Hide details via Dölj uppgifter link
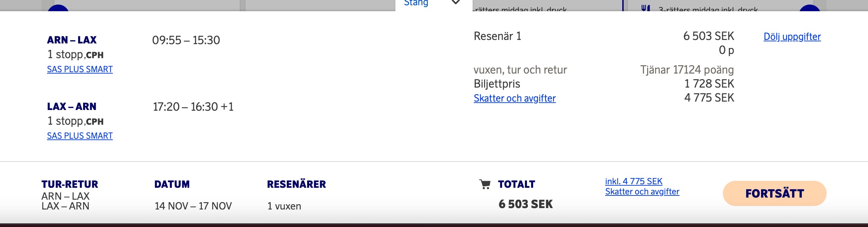 pos(792,37)
